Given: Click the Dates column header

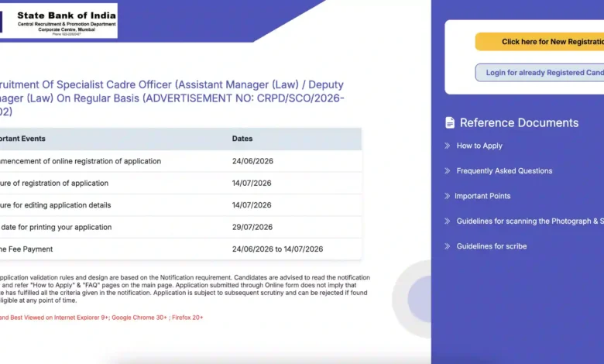Looking at the screenshot, I should point(242,139).
